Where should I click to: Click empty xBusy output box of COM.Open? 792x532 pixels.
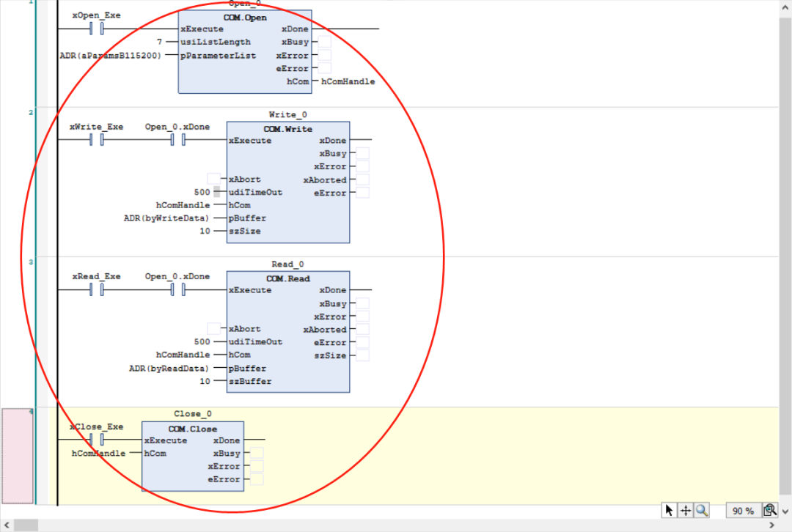(x=324, y=43)
